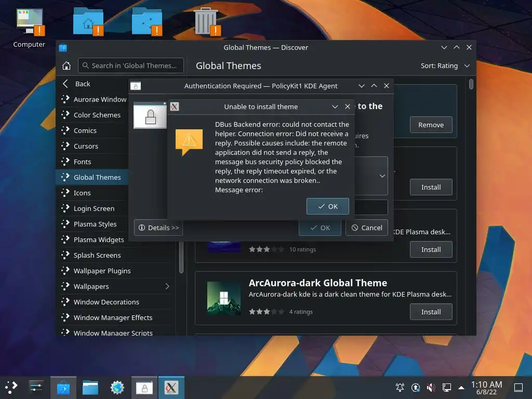Switch to Discover in taskbar
The height and width of the screenshot is (399, 532).
click(63, 388)
